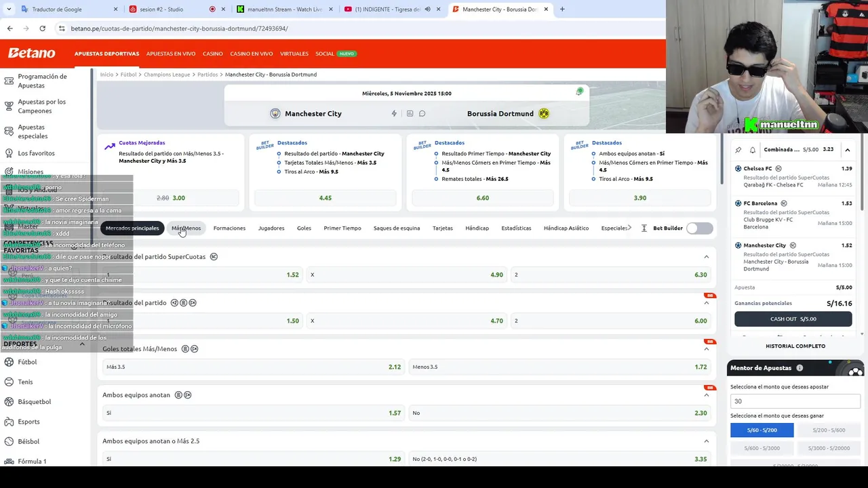Click the site information icon in the address bar
This screenshot has width=868, height=488.
point(62,28)
